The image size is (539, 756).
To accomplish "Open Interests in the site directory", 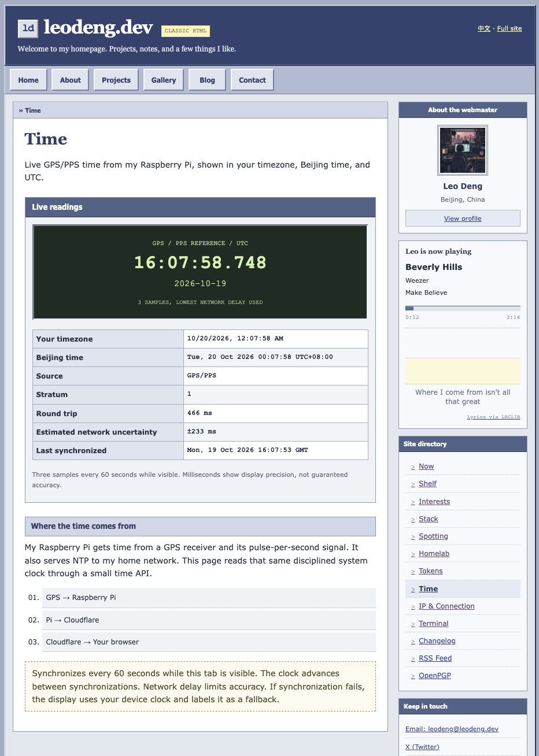I will point(434,502).
